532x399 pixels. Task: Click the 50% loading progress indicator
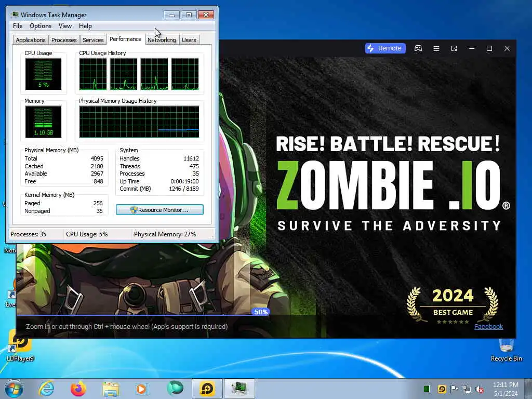pos(261,312)
